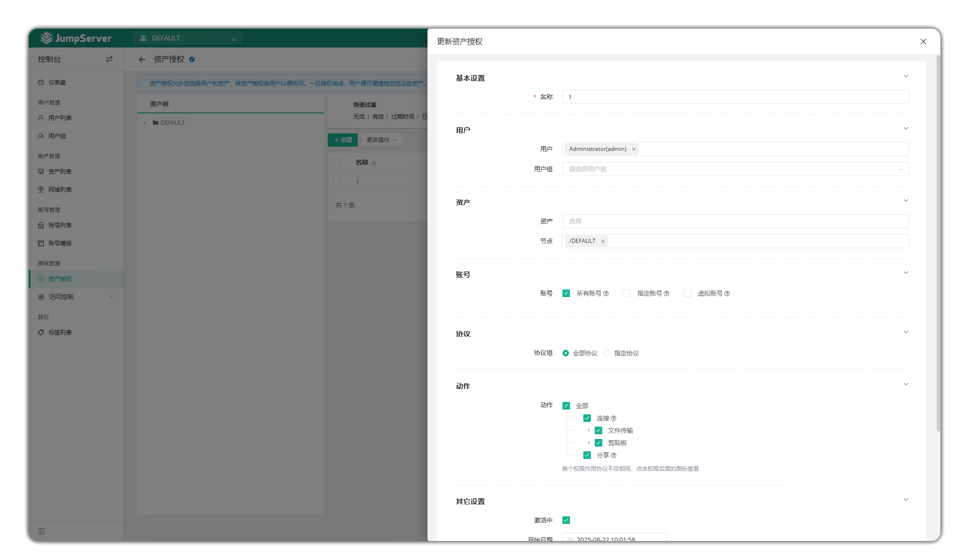Open the 用户组 dropdown
The width and height of the screenshot is (969, 560).
tap(735, 169)
